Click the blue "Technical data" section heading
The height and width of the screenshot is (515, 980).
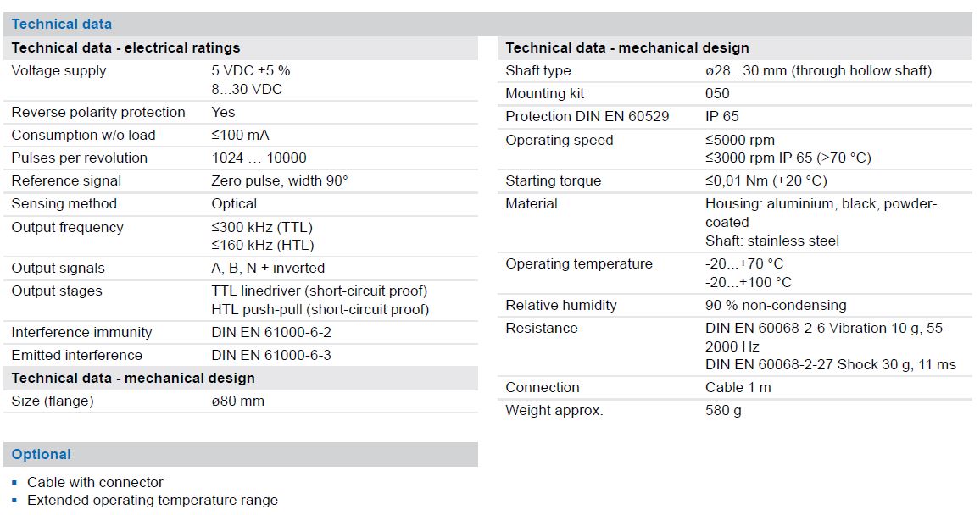(61, 24)
